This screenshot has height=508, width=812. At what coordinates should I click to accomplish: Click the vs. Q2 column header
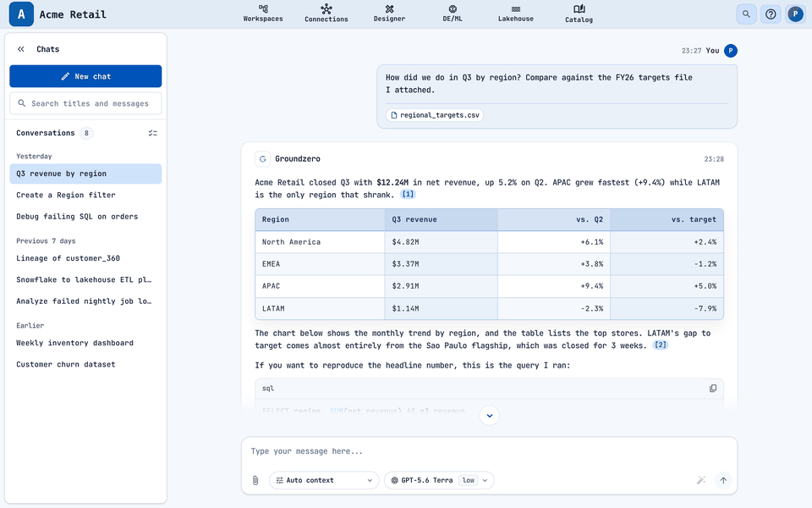click(554, 220)
